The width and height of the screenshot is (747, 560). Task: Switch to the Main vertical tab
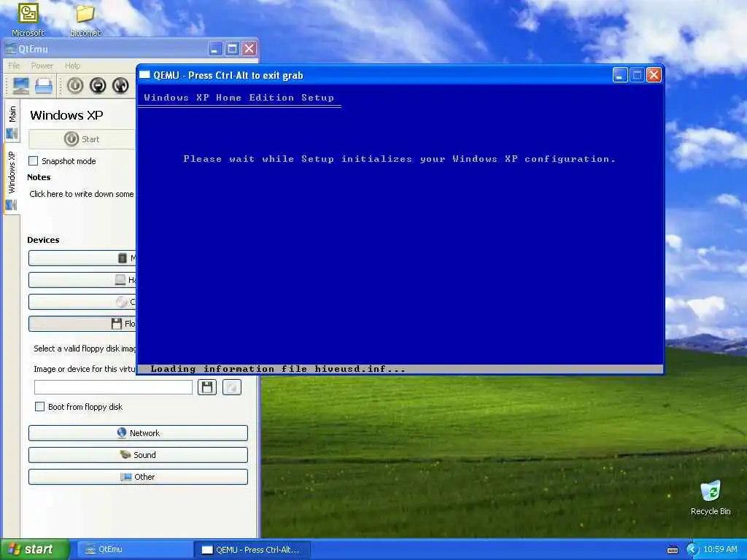point(12,121)
